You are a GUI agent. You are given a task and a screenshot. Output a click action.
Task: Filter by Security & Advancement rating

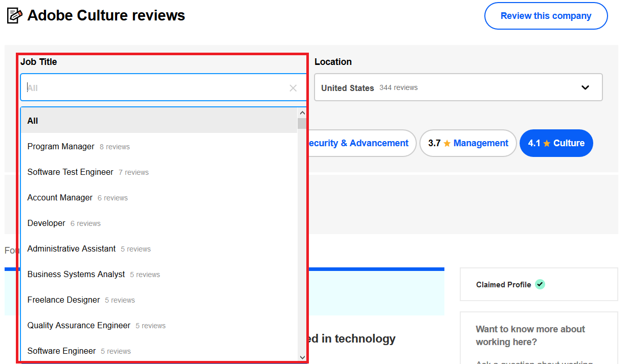click(362, 143)
